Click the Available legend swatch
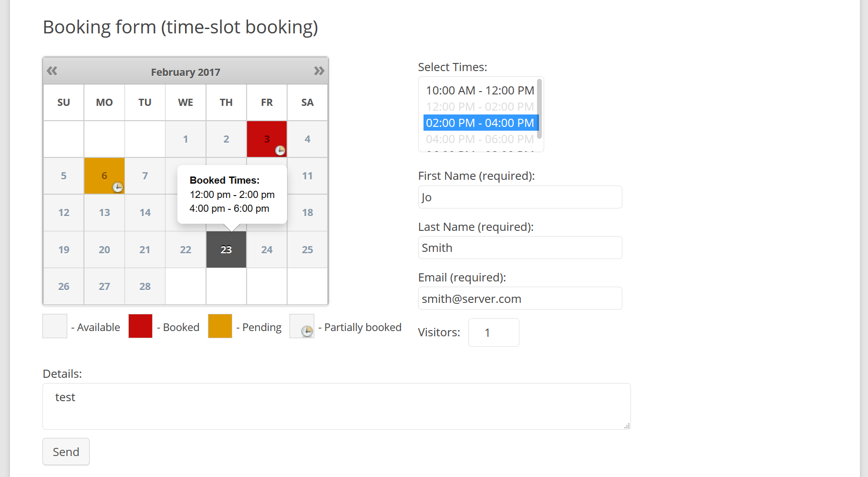Viewport: 868px width, 477px height. pyautogui.click(x=55, y=326)
